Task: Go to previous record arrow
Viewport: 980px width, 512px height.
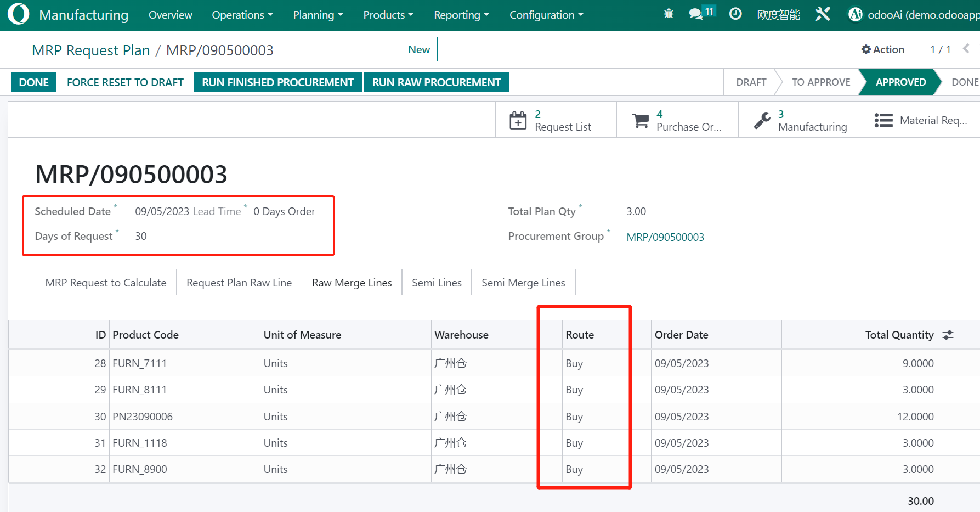Action: tap(966, 49)
